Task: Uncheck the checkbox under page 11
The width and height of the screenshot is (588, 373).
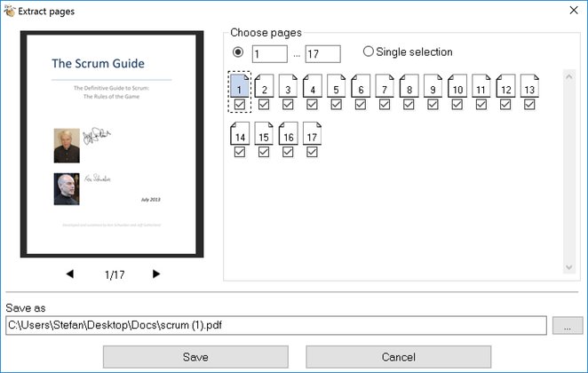Action: click(481, 104)
